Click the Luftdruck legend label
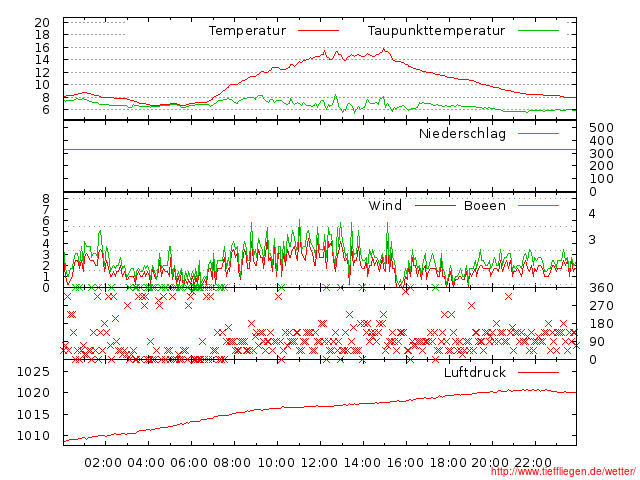 tap(475, 372)
